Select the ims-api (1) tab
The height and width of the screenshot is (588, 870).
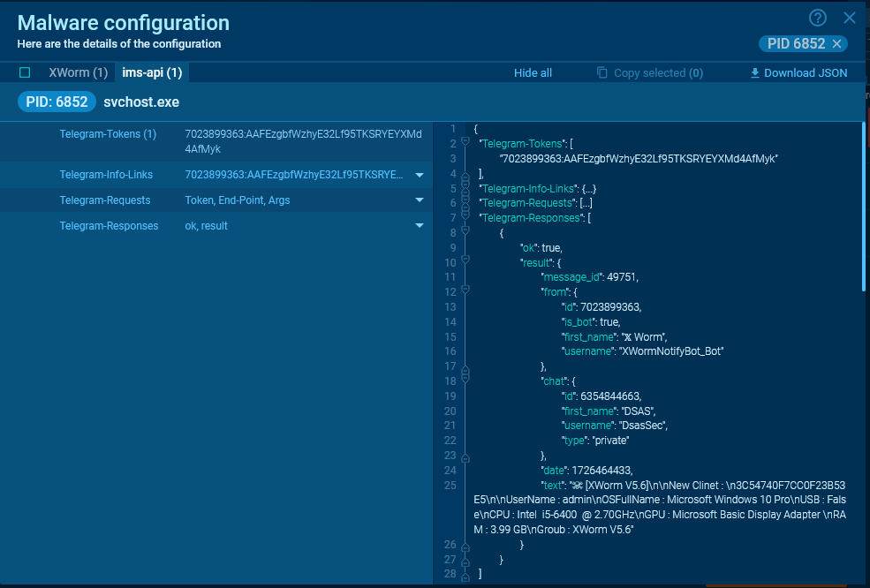tap(152, 73)
